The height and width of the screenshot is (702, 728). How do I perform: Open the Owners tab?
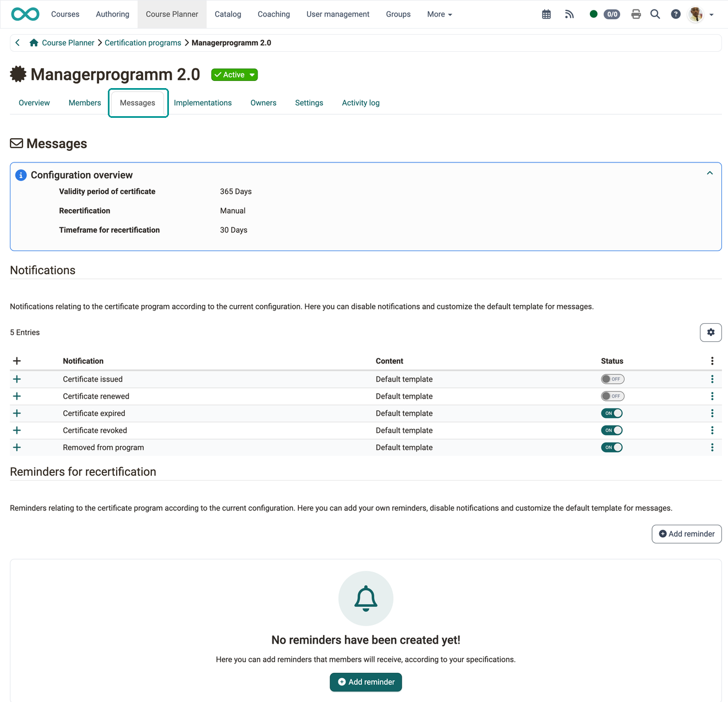coord(264,103)
